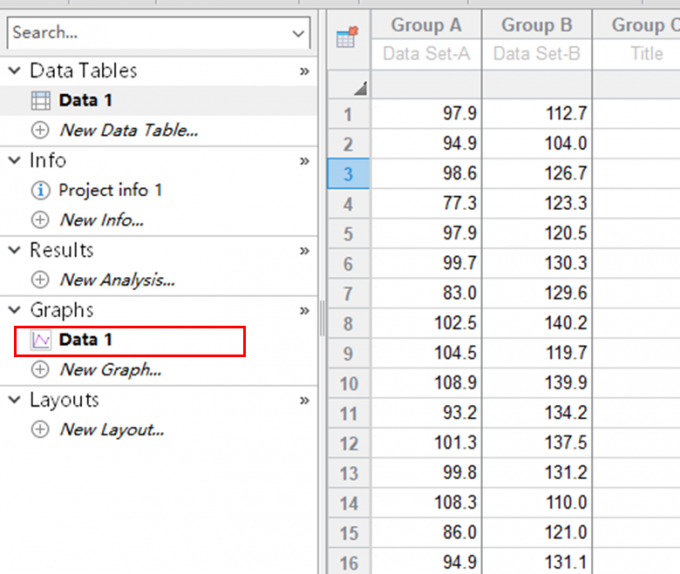Click Group A cell 102.5
Screen dimensions: 680x574
pos(426,323)
